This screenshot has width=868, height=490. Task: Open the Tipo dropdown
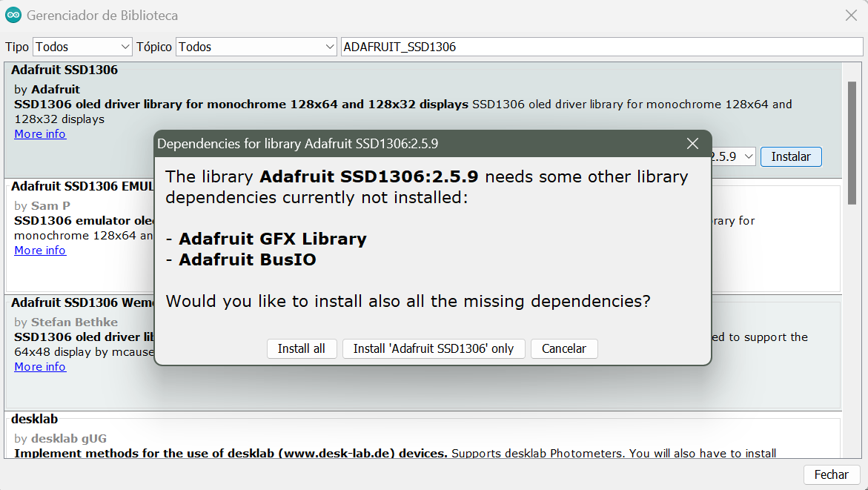(x=82, y=47)
